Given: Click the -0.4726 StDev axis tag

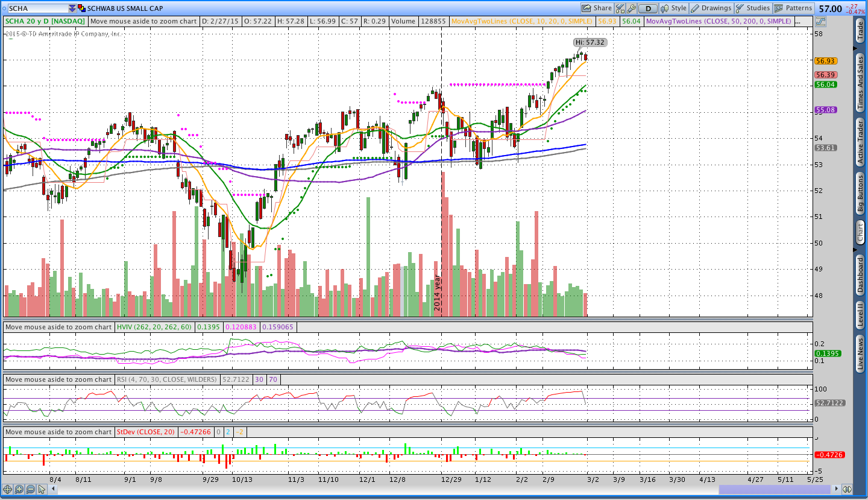Looking at the screenshot, I should (829, 455).
